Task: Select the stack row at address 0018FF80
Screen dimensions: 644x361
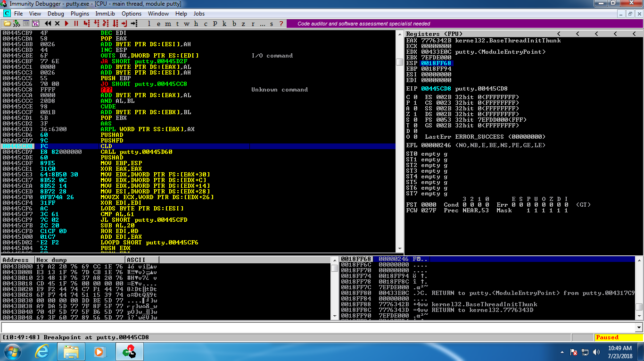Action: [487, 293]
